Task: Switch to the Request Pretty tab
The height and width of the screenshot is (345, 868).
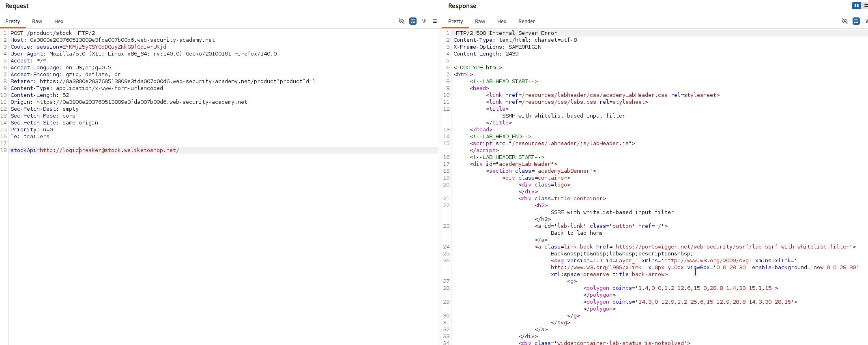Action: (13, 21)
